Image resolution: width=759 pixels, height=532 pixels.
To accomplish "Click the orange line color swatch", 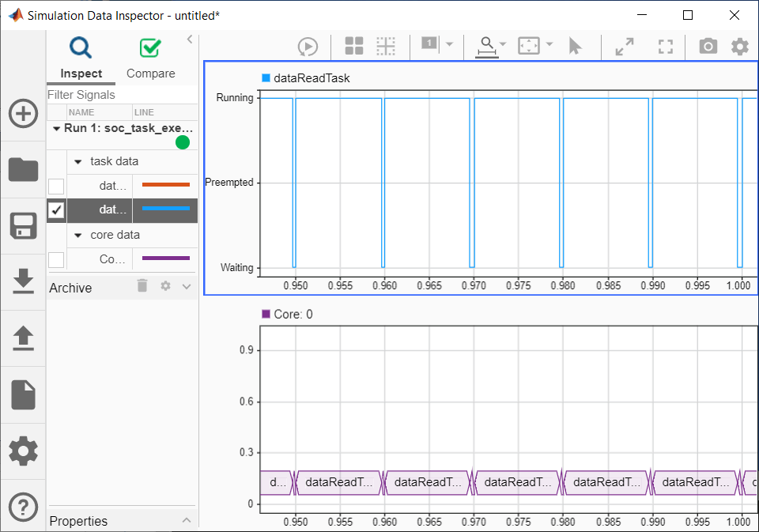I will [x=165, y=184].
